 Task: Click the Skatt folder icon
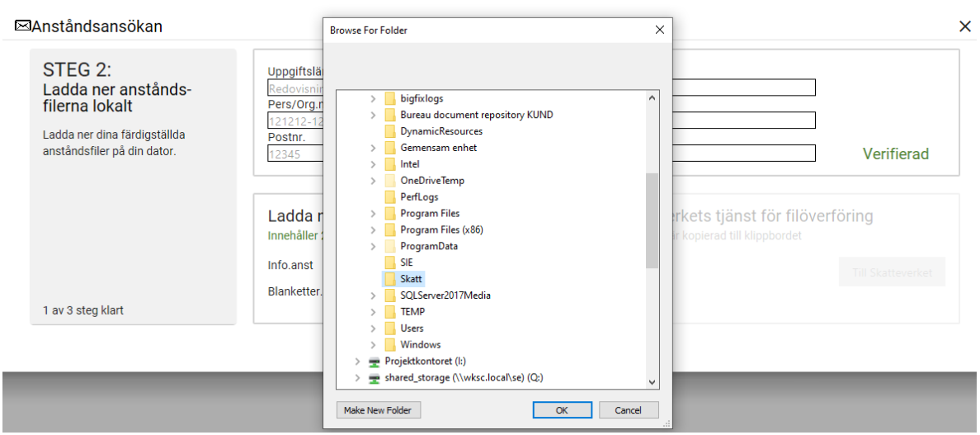click(390, 279)
